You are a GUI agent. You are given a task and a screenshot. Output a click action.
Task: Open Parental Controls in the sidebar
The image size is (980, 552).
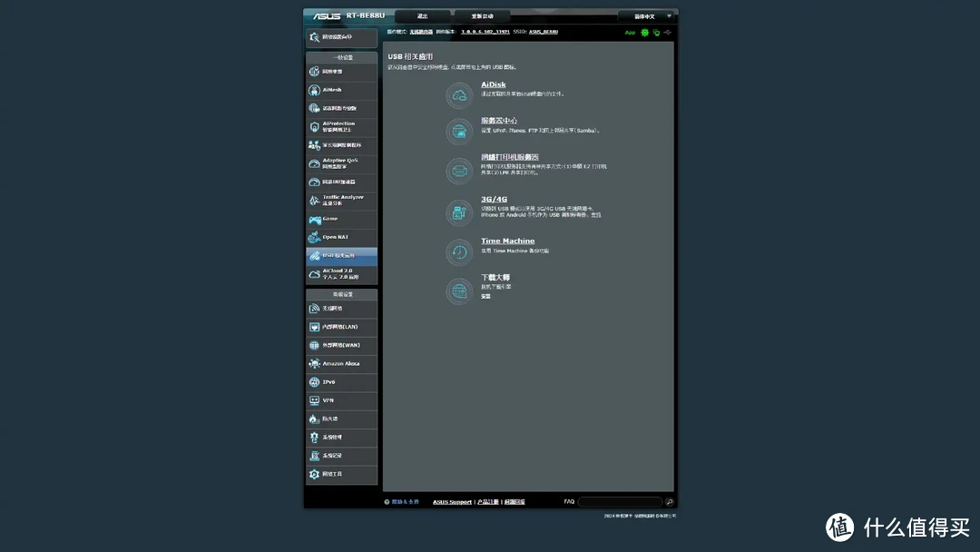(x=341, y=145)
